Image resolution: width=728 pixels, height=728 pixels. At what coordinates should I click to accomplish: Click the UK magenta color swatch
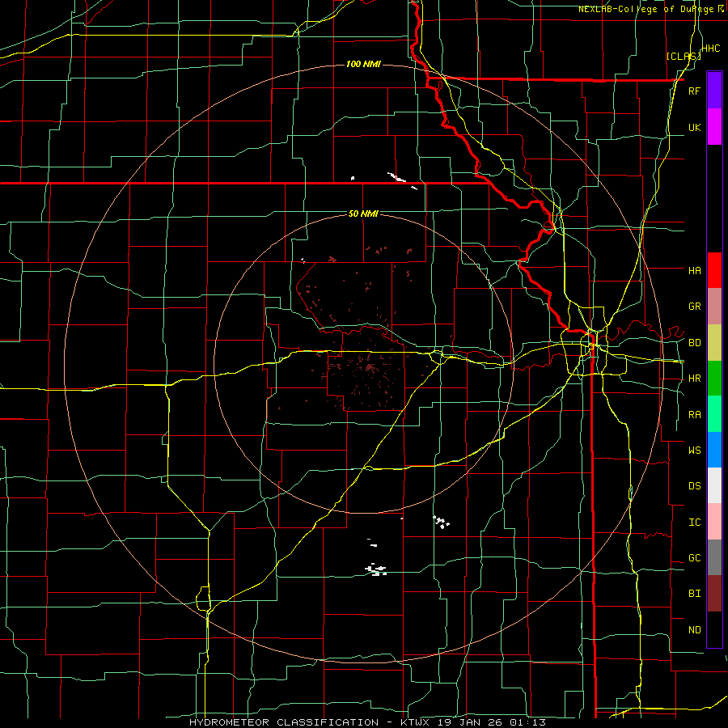[714, 127]
